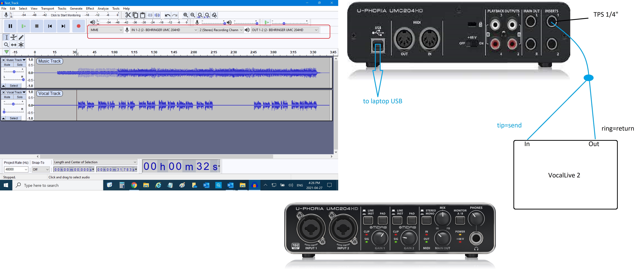
Task: Skip to end of project
Action: click(x=63, y=26)
